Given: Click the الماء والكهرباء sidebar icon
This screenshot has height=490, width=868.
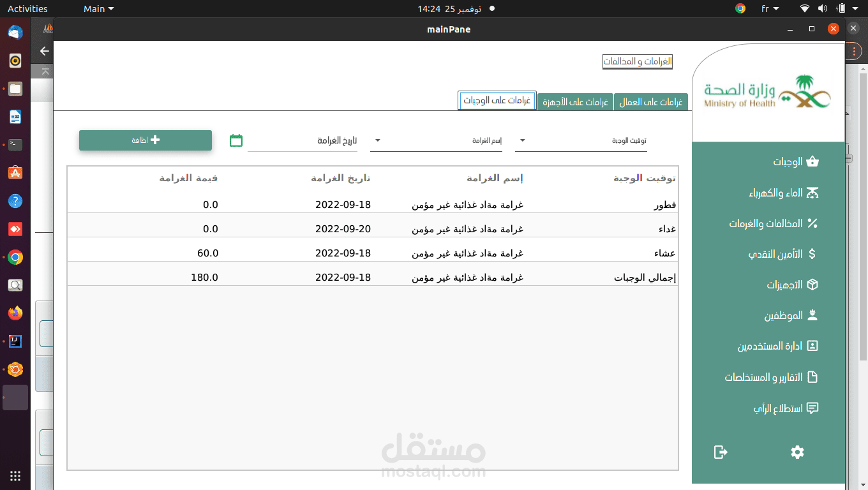Looking at the screenshot, I should pos(812,193).
